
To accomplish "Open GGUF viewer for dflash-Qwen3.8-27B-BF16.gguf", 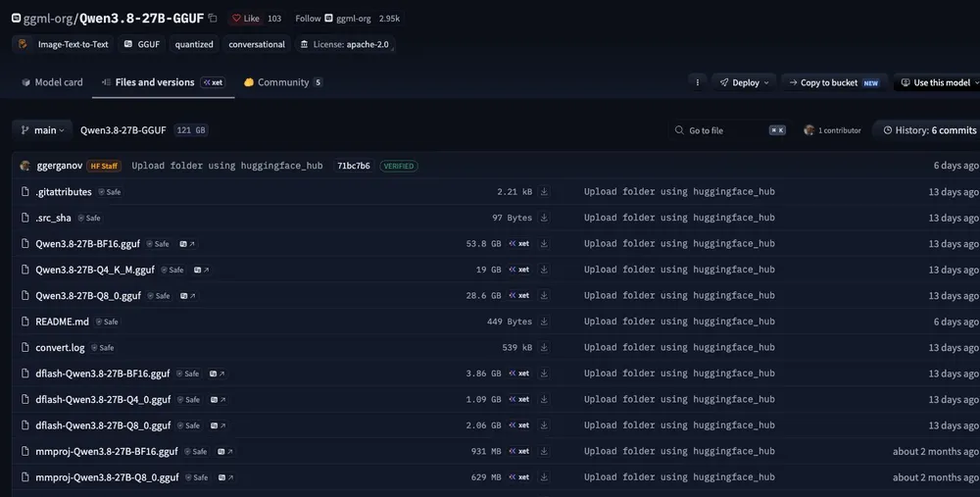I will coord(217,373).
